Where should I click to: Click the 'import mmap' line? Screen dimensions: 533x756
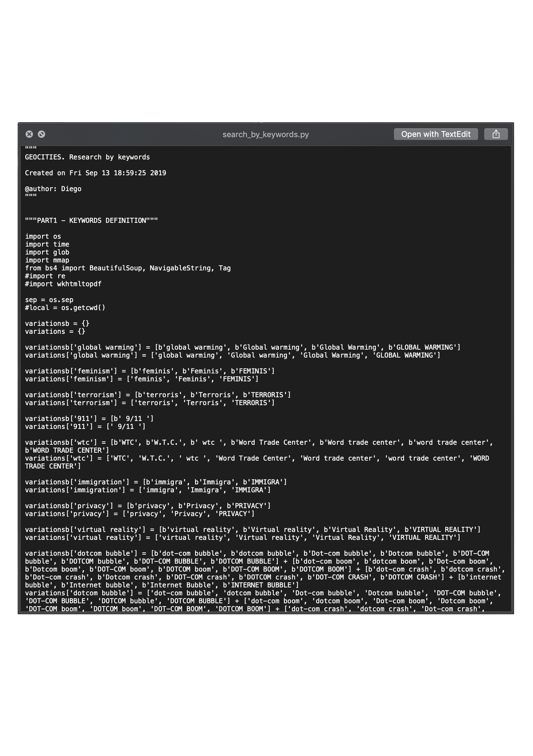tap(47, 260)
